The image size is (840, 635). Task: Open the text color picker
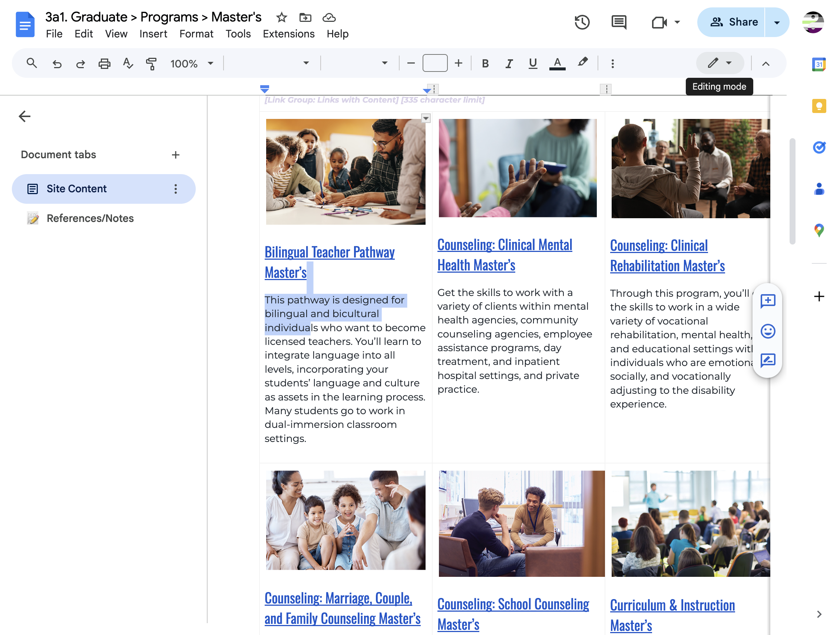tap(557, 63)
